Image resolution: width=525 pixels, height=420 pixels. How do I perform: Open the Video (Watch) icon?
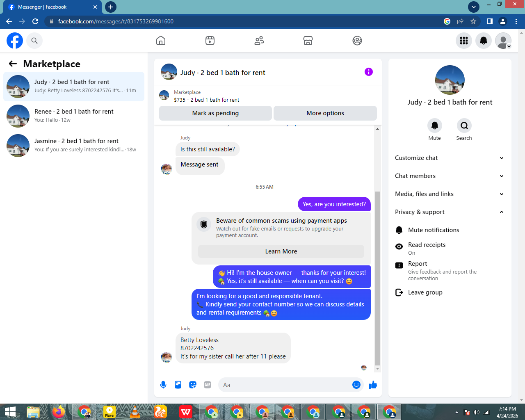click(x=210, y=41)
